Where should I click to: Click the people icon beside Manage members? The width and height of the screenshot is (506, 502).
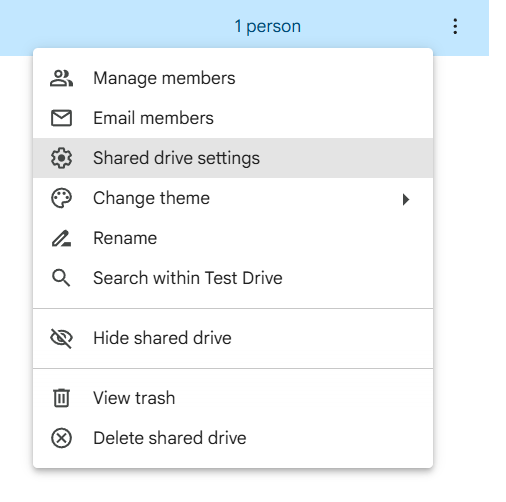pos(61,78)
